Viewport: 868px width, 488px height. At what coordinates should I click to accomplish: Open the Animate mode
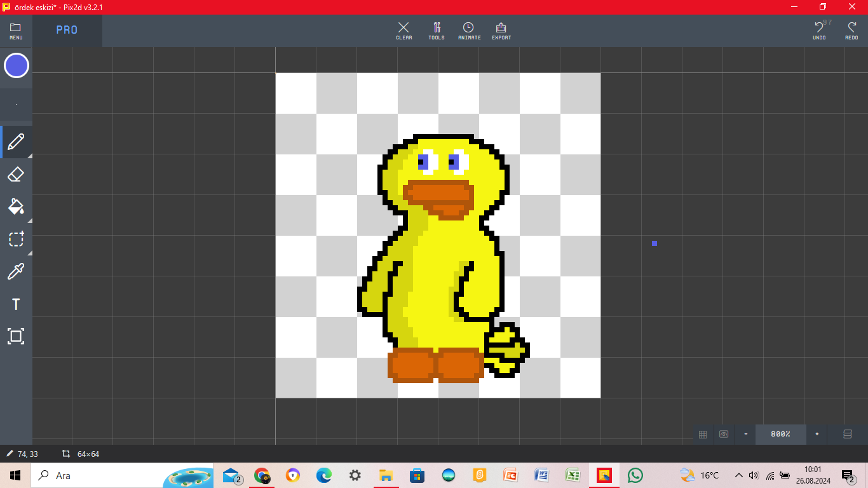point(469,30)
